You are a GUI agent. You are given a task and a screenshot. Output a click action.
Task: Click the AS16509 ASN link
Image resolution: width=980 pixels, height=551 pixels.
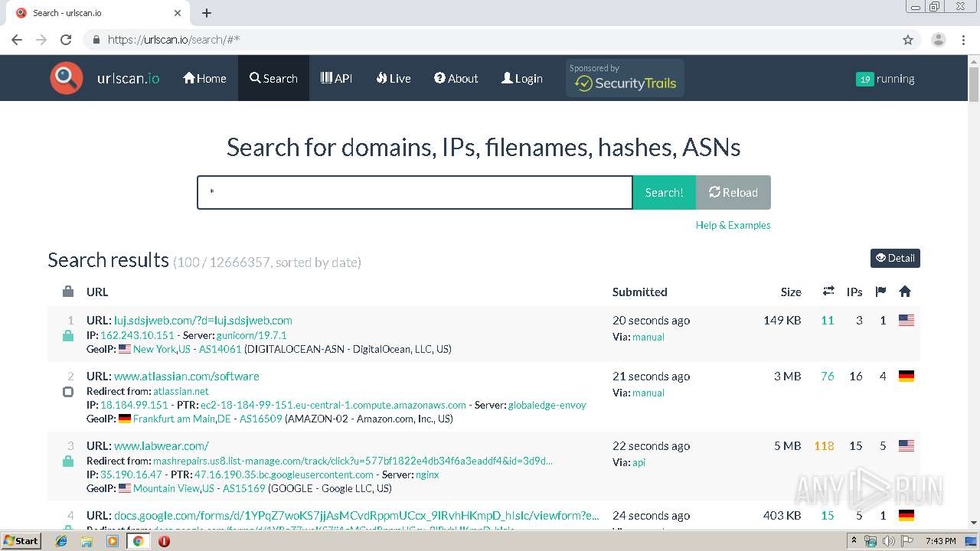point(260,418)
